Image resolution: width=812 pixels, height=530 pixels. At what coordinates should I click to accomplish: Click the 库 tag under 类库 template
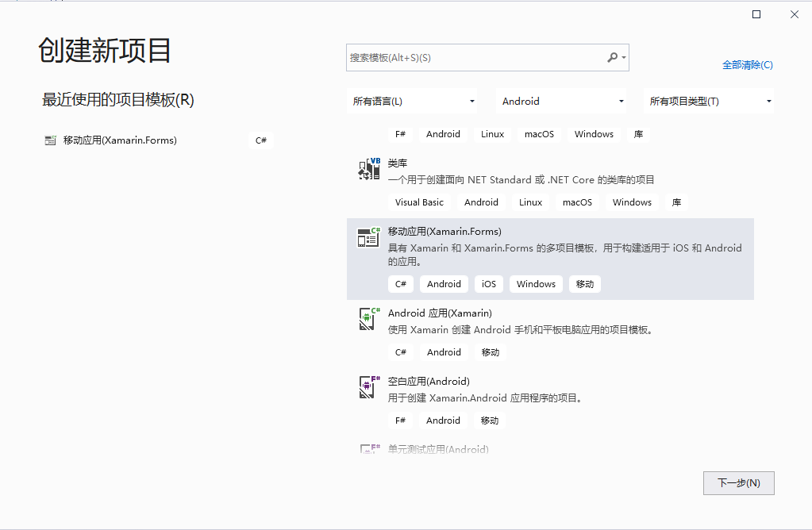[x=676, y=202]
